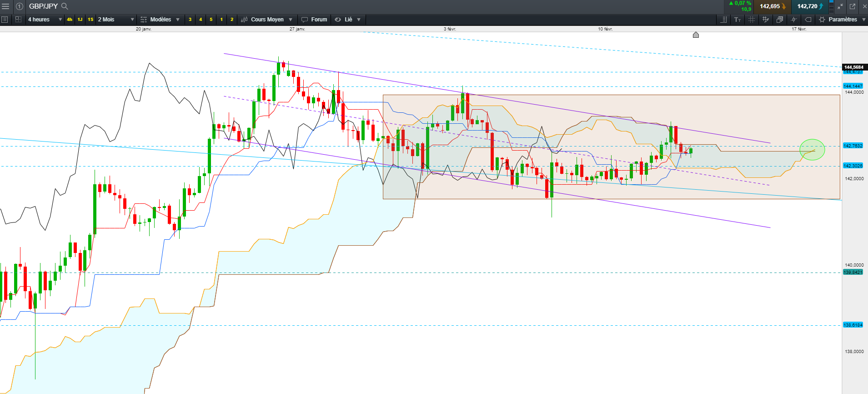
Task: Select the grid color picker tool
Action: point(766,20)
